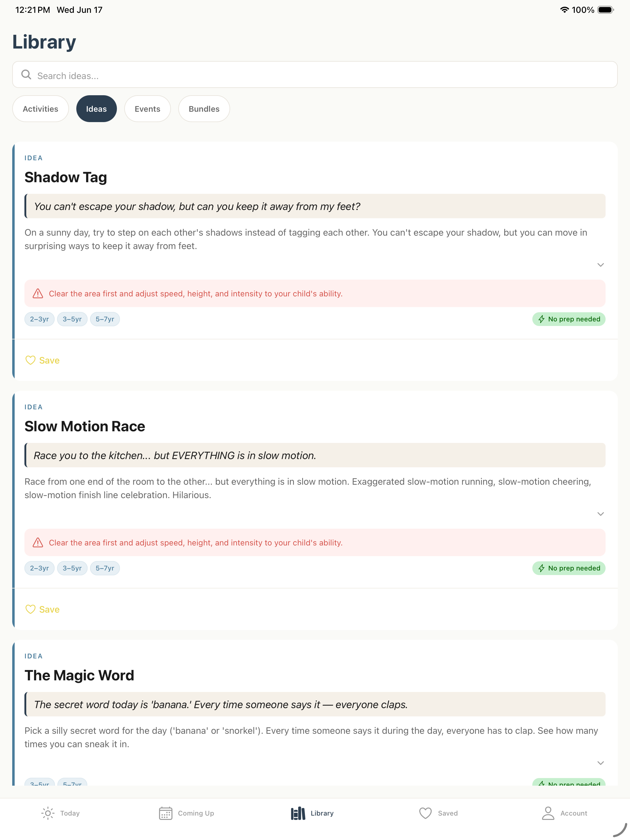Click the warning icon in Slow Motion Race

[x=38, y=543]
